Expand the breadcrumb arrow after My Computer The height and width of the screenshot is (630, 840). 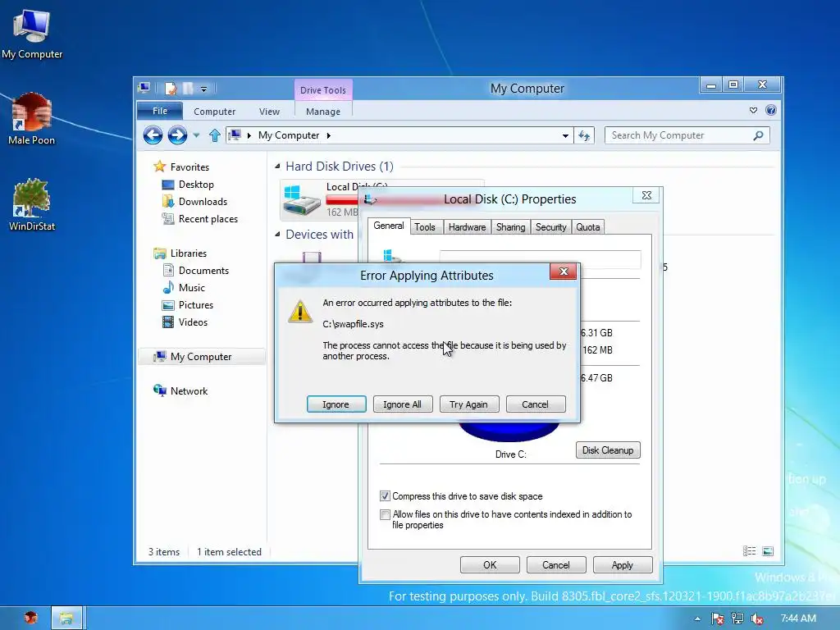328,135
